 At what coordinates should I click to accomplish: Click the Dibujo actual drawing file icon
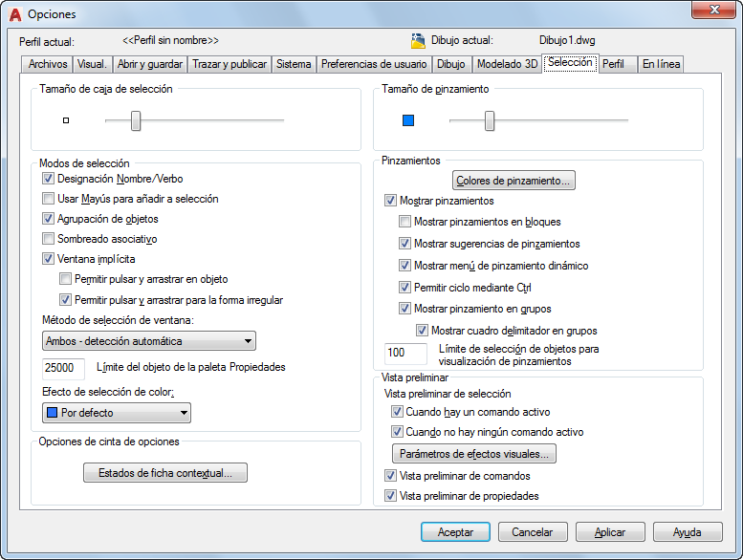418,41
